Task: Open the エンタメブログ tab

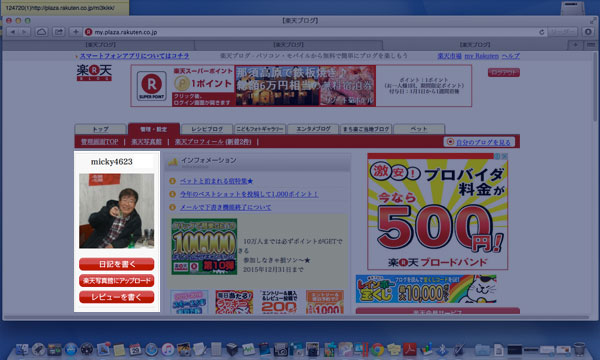Action: coord(313,129)
